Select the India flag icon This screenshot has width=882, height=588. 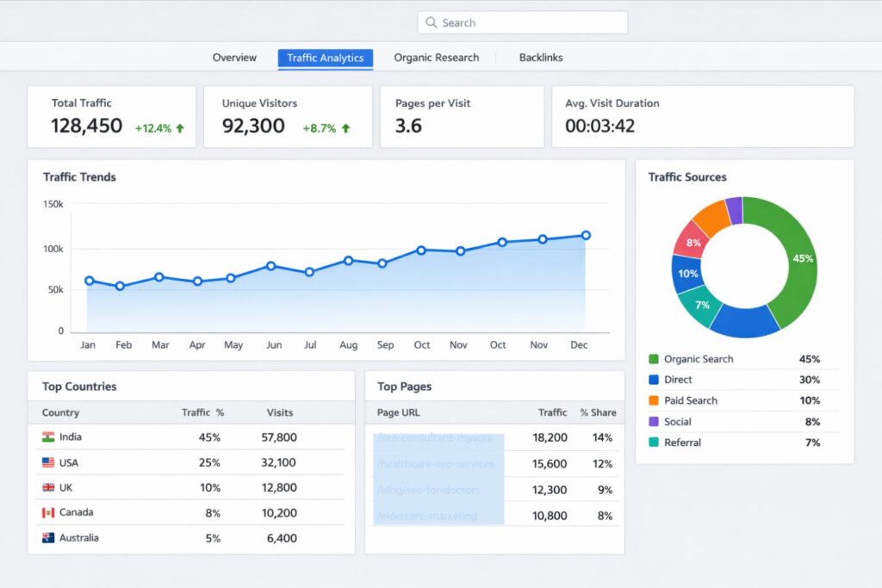click(x=47, y=437)
